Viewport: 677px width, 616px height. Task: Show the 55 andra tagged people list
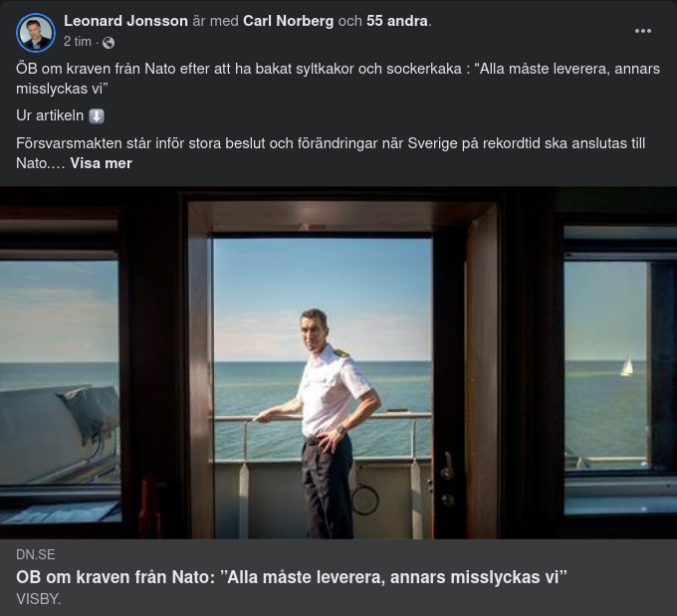397,21
